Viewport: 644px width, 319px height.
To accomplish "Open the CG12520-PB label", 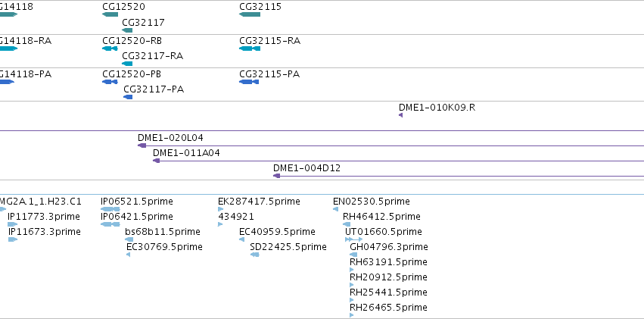I will (132, 74).
